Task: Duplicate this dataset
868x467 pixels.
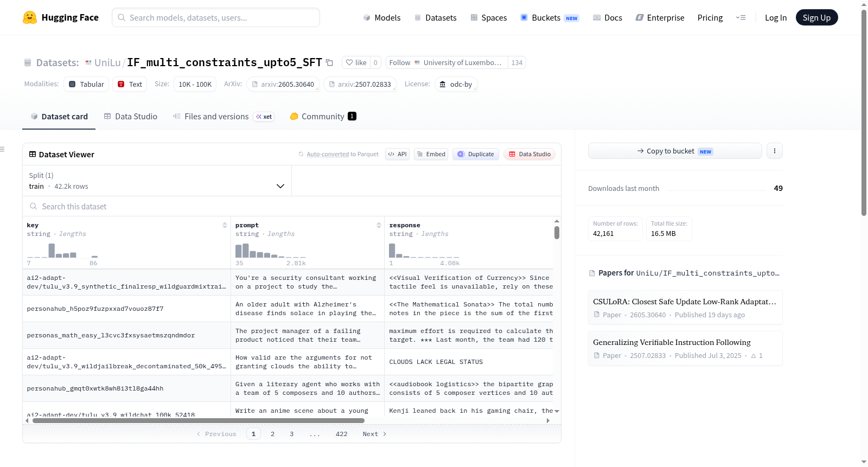Action: [476, 154]
